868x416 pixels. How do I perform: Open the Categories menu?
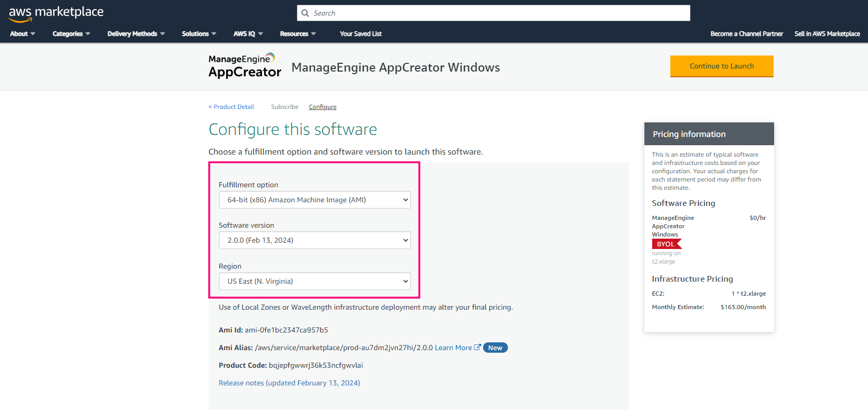pyautogui.click(x=71, y=34)
